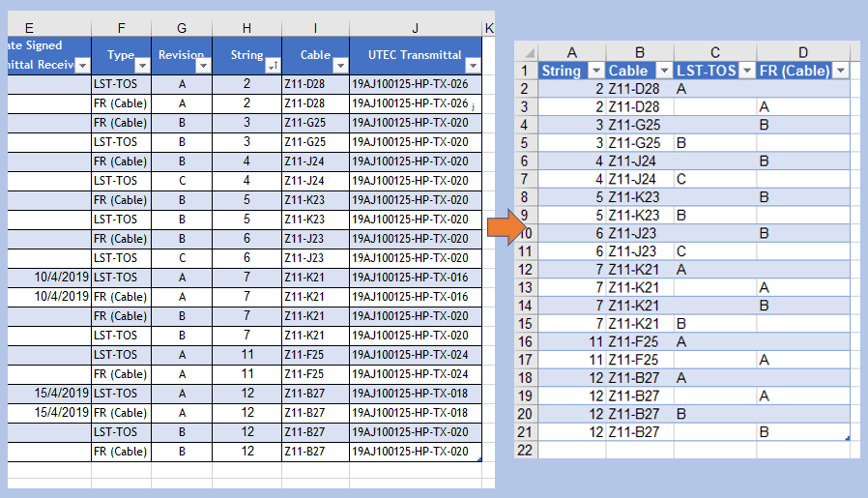Select all cells via right table corner triangle
The width and height of the screenshot is (868, 498).
click(x=530, y=52)
